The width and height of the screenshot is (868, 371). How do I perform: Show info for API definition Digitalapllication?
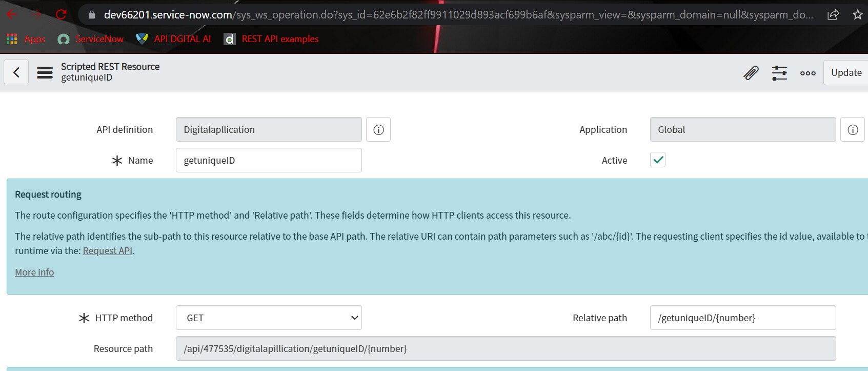[x=378, y=130]
